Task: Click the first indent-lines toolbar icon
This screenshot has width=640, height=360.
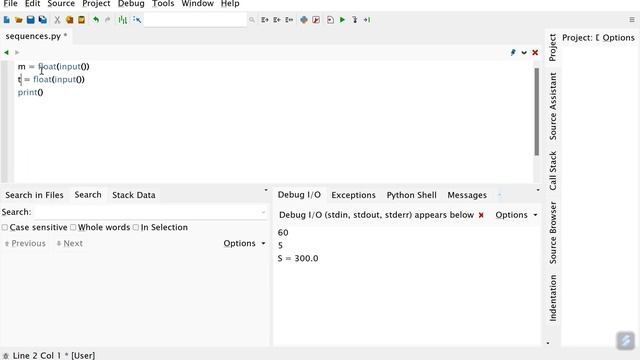Action: pos(264,20)
